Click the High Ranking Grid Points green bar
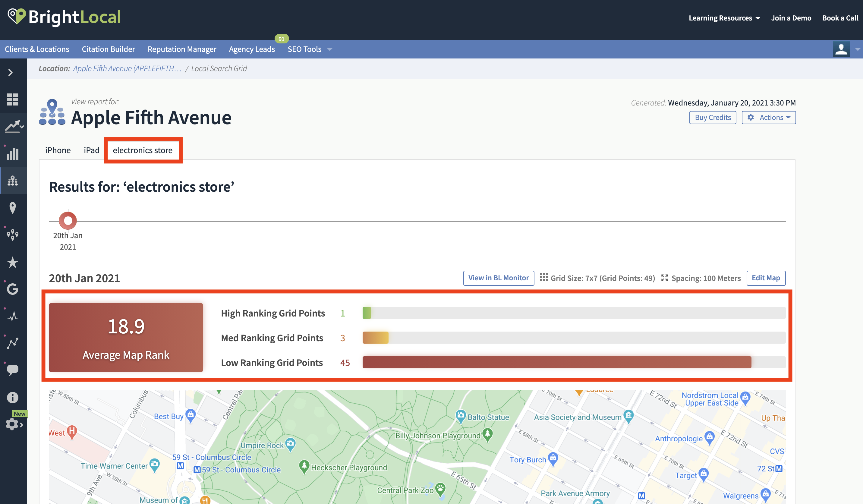 367,313
